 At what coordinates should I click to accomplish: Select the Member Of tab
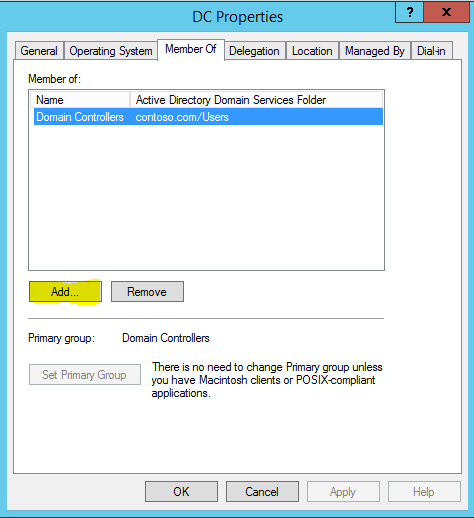tap(191, 49)
